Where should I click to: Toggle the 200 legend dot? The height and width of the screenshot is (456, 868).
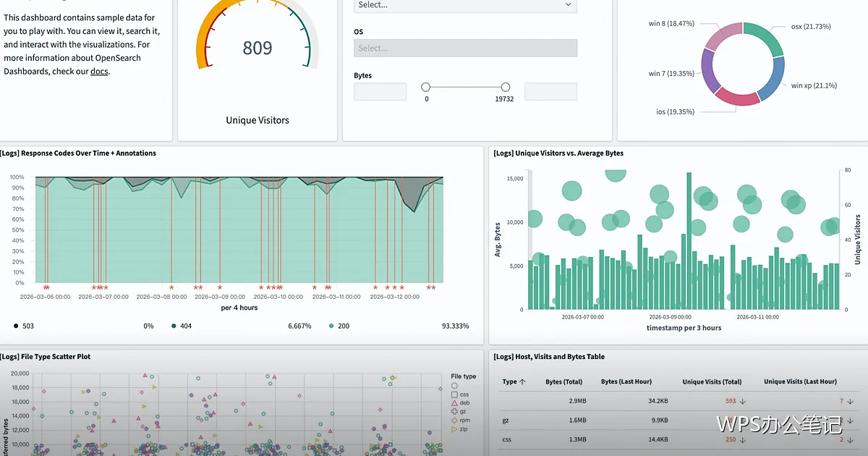[331, 326]
